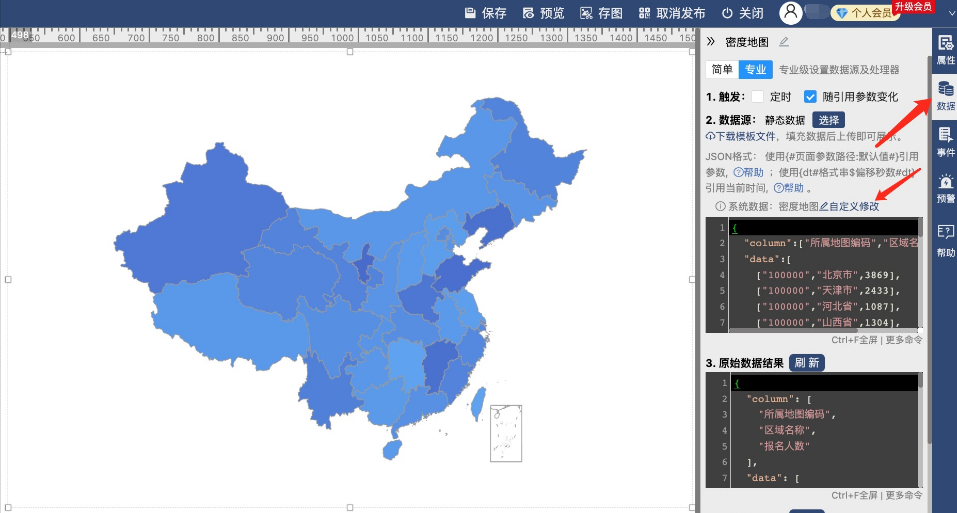Open the 属性 sidebar tab
Viewport: 957px width, 513px height.
coord(945,50)
